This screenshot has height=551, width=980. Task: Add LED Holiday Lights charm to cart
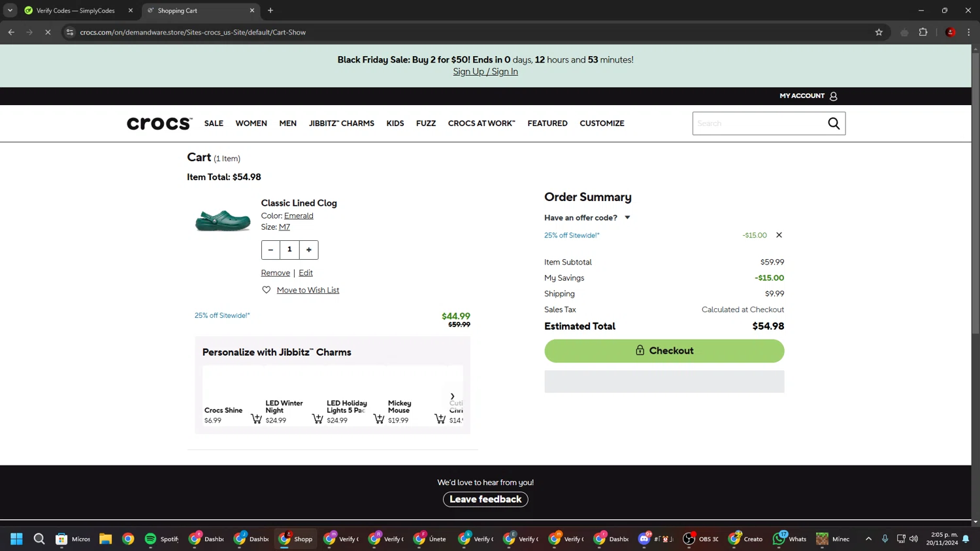tap(379, 418)
